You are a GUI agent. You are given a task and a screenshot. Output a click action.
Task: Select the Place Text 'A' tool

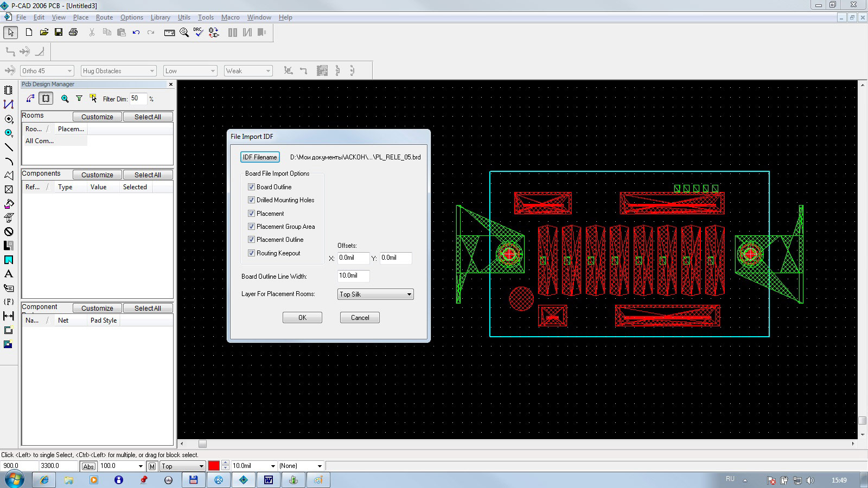click(9, 274)
